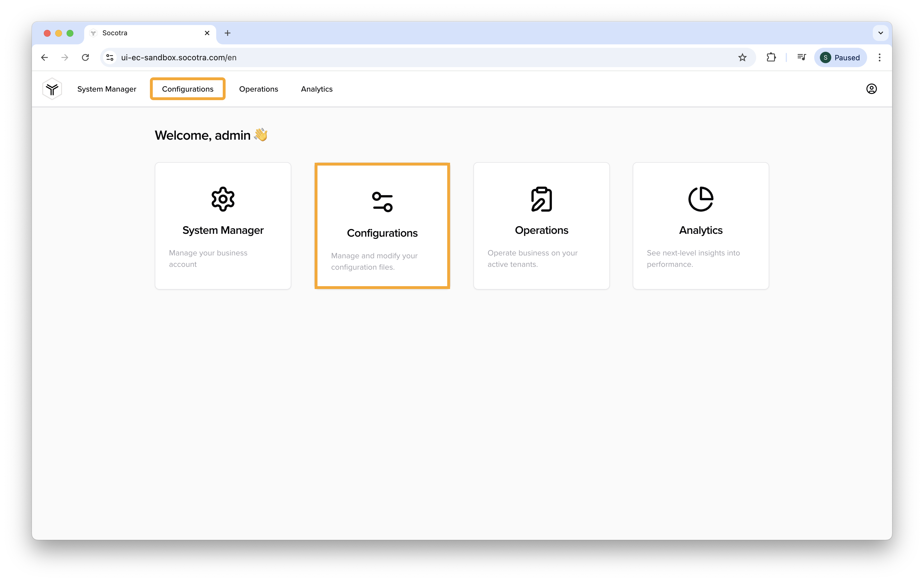Viewport: 924px width, 582px height.
Task: Toggle the Paused status indicator
Action: [840, 57]
